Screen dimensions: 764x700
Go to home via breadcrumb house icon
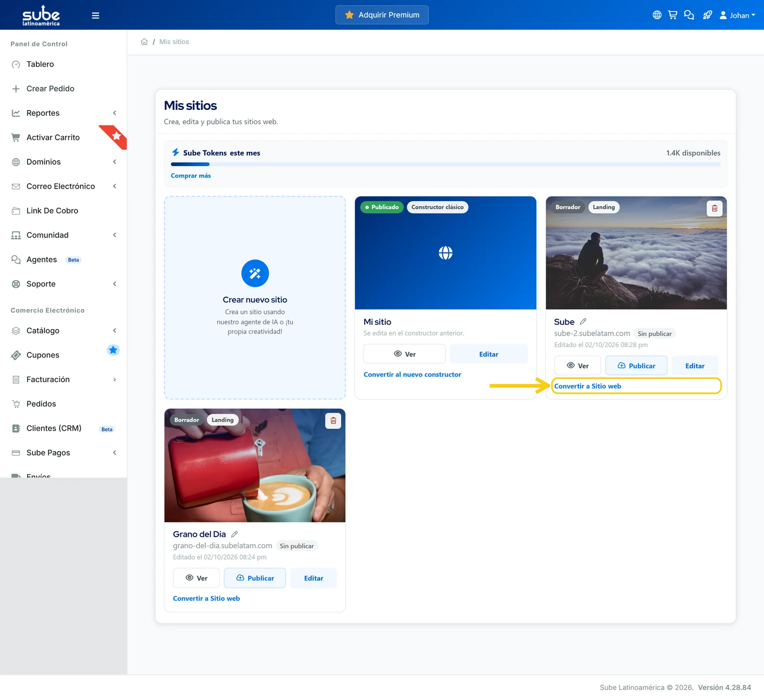144,42
